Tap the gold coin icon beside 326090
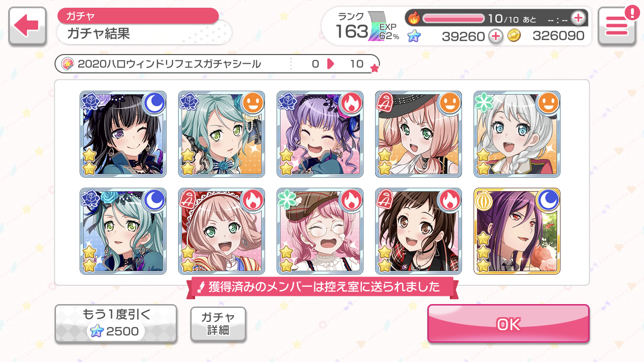 (515, 36)
